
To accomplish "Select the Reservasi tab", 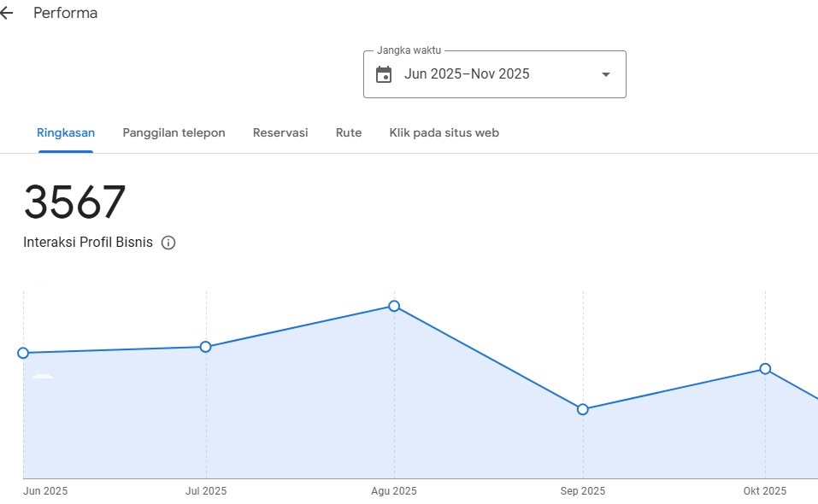I will point(280,132).
